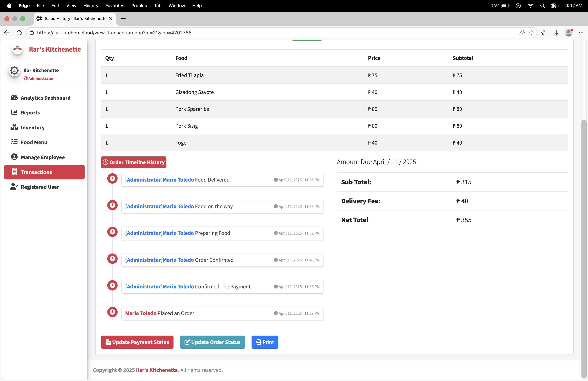Open browser Settings and more ellipsis
Image resolution: width=588 pixels, height=381 pixels.
pyautogui.click(x=581, y=33)
